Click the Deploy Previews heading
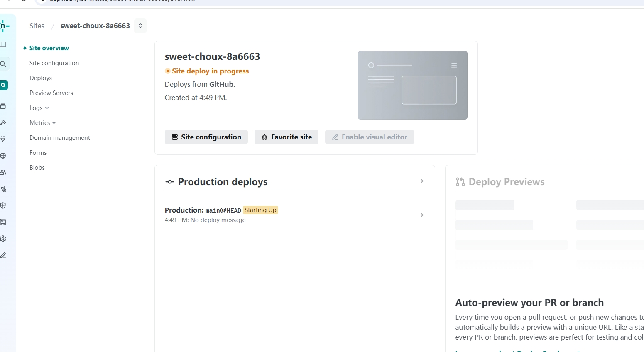The height and width of the screenshot is (352, 644). click(507, 182)
